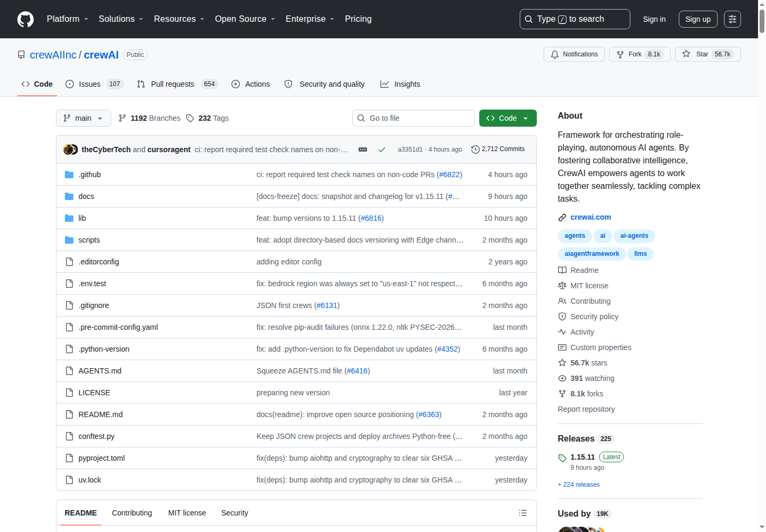Click the .editorconfig file icon

pos(69,262)
